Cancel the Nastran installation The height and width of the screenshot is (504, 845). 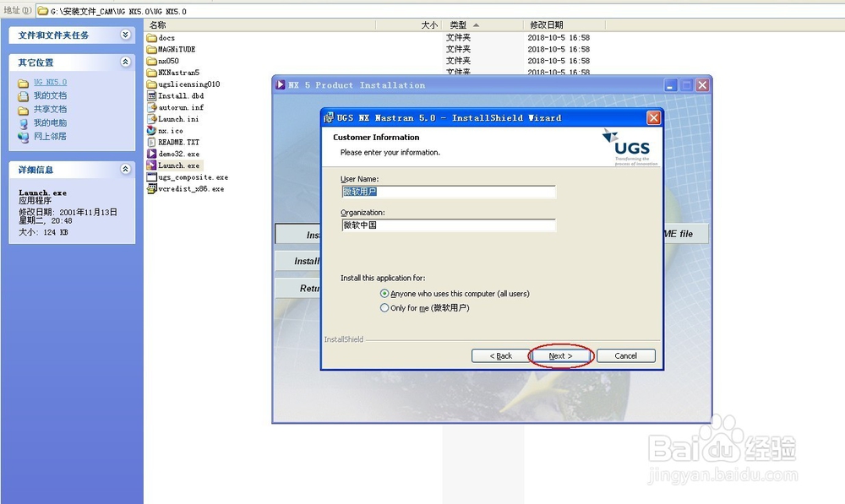click(x=625, y=355)
